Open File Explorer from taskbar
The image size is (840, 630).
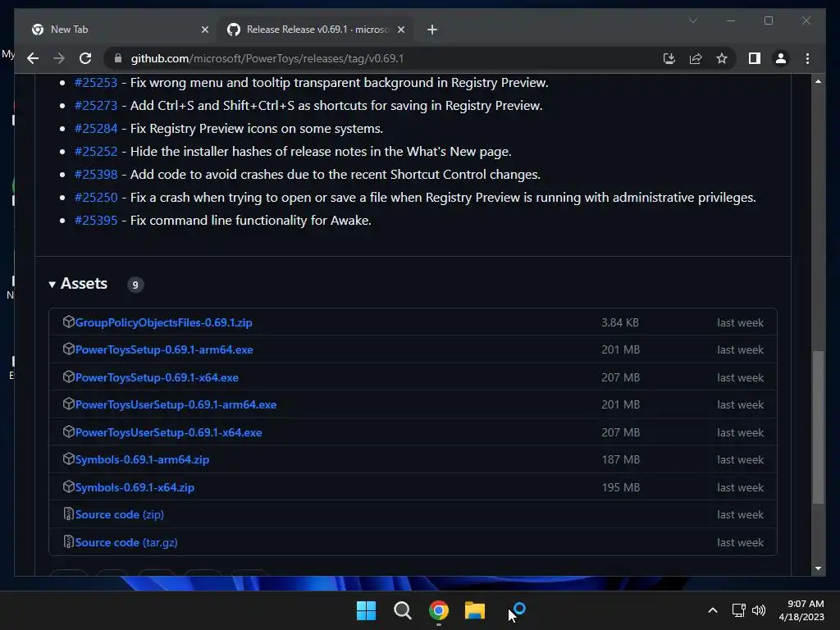[475, 610]
